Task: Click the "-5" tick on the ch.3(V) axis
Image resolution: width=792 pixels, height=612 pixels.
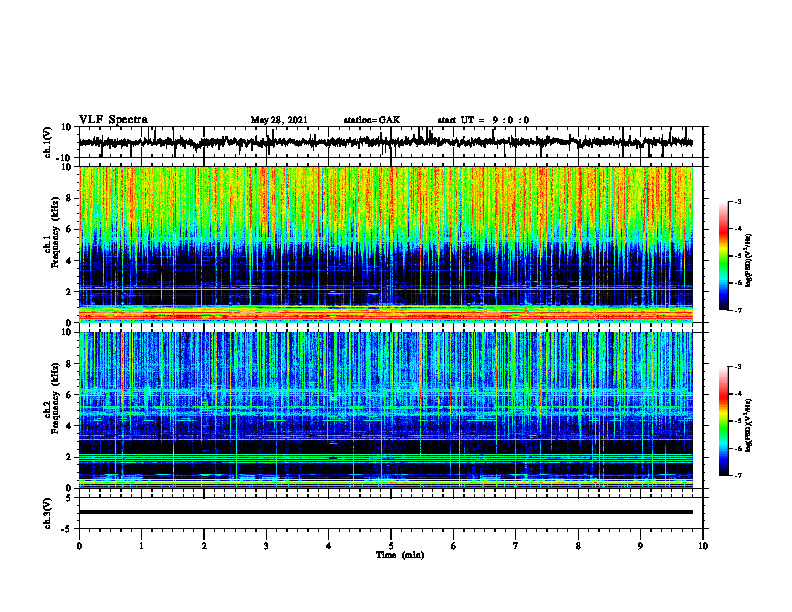Action: [x=67, y=529]
